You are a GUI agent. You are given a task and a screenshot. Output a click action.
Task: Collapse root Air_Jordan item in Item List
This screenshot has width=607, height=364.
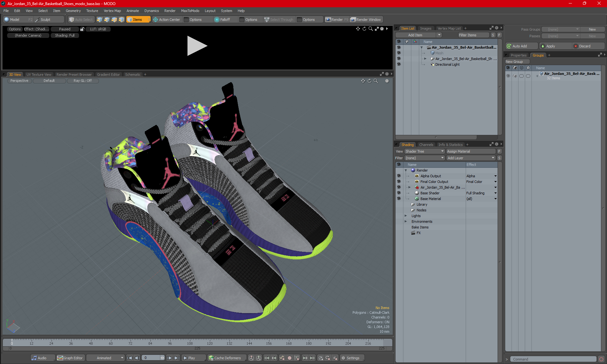[x=421, y=47]
